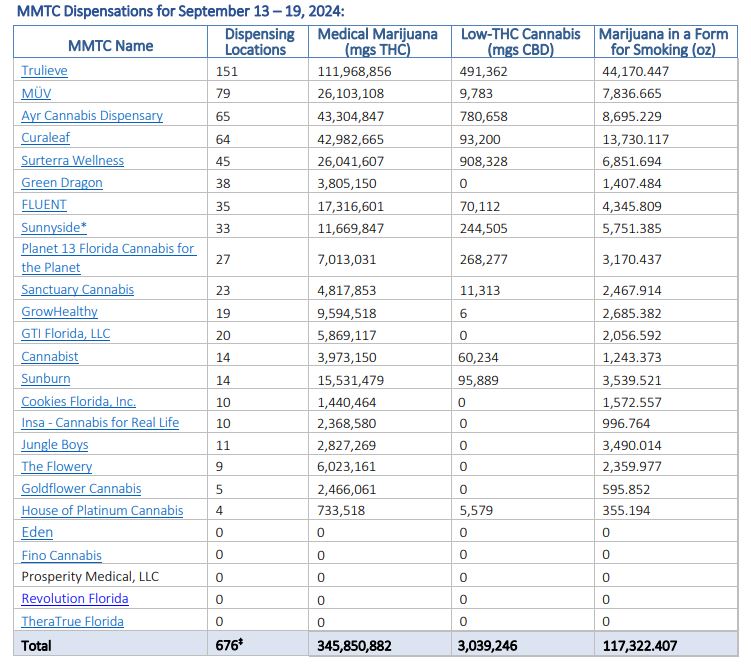Select the Total dispensing locations cell 676
This screenshot has width=751, height=669.
tap(230, 646)
